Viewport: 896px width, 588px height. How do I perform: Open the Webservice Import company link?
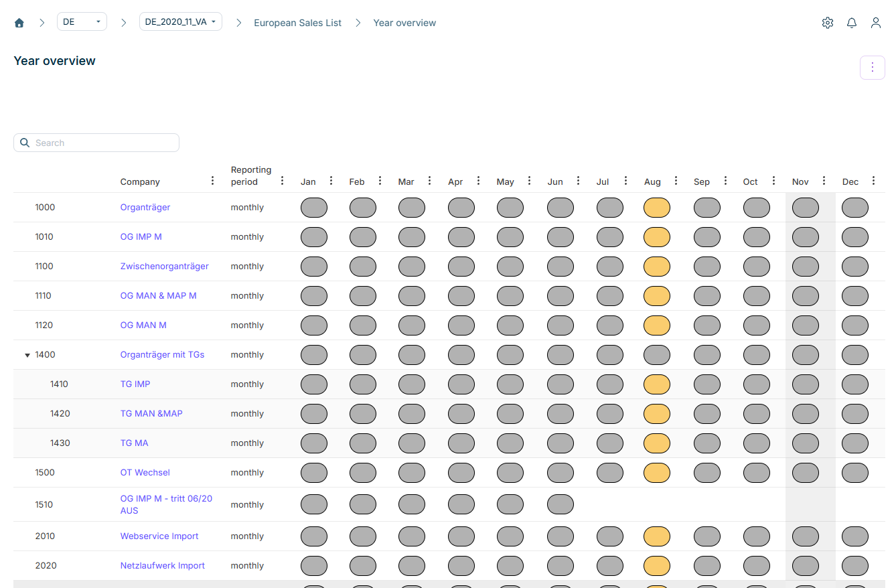pyautogui.click(x=159, y=536)
